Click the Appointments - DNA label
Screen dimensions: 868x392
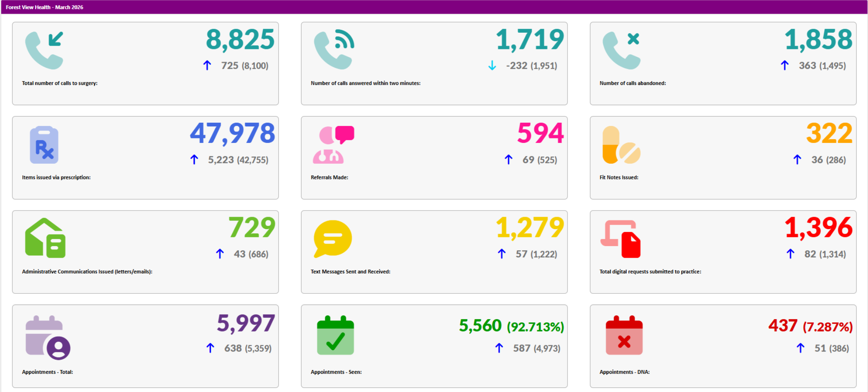624,372
